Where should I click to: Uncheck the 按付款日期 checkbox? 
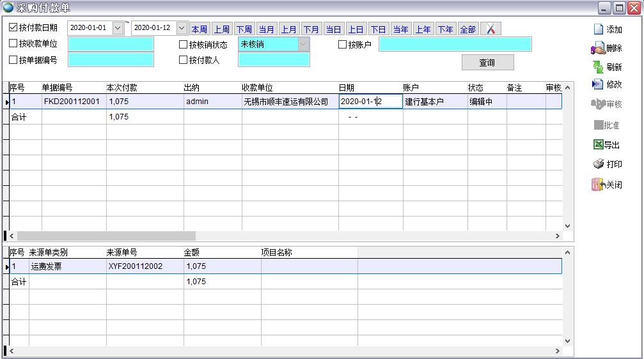point(13,27)
